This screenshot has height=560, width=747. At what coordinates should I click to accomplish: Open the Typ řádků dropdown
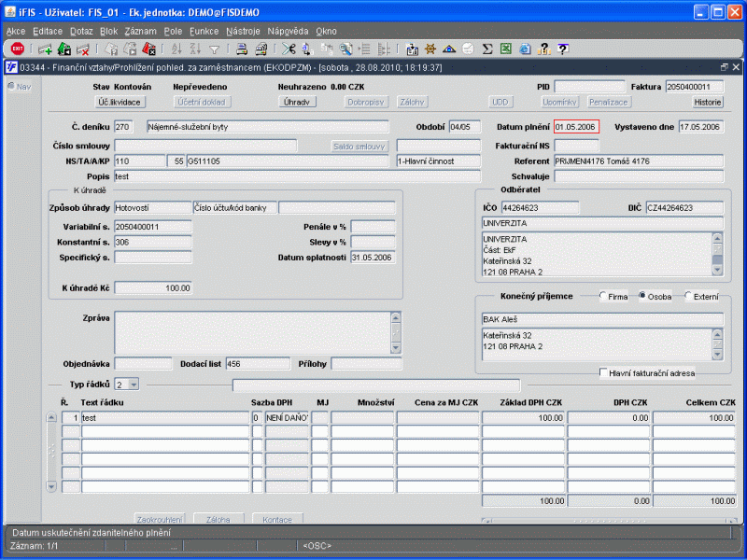click(132, 385)
